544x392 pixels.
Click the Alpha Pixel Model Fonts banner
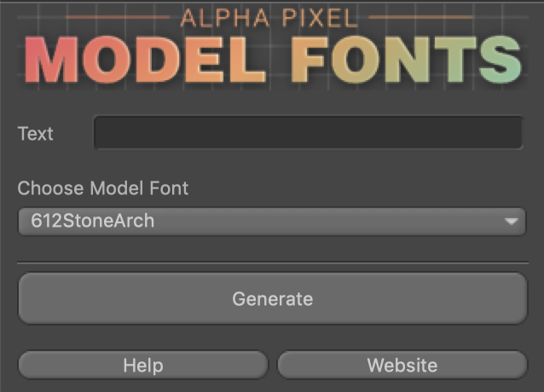click(x=273, y=47)
